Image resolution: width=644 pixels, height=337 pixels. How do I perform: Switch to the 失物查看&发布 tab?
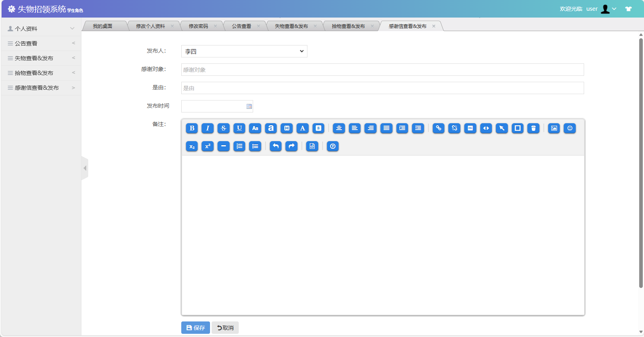coord(291,26)
